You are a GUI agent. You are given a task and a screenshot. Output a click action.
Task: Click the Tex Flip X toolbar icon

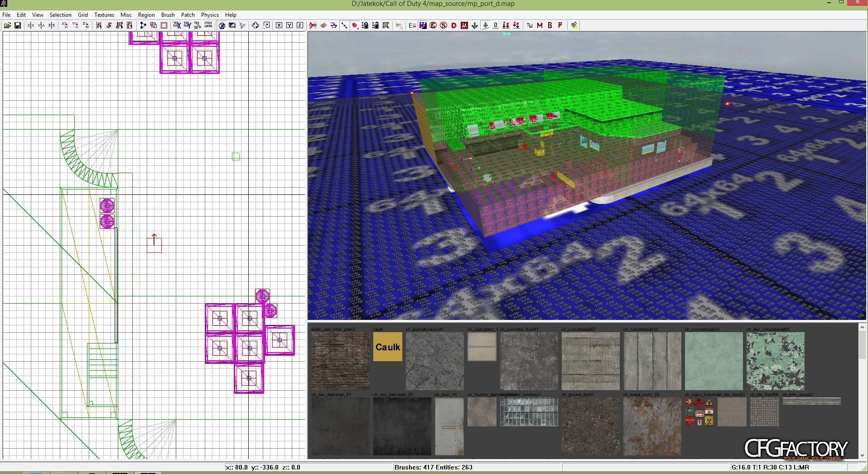[x=177, y=25]
